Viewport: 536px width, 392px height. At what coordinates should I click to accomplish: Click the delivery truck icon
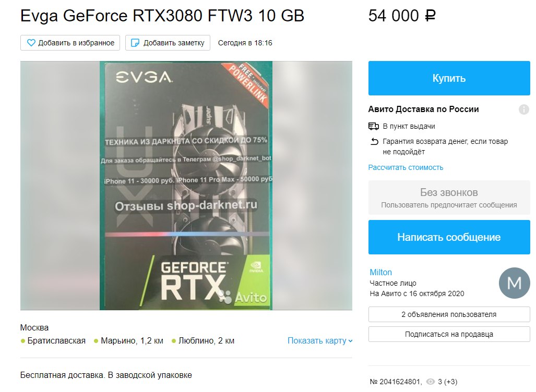[x=373, y=126]
